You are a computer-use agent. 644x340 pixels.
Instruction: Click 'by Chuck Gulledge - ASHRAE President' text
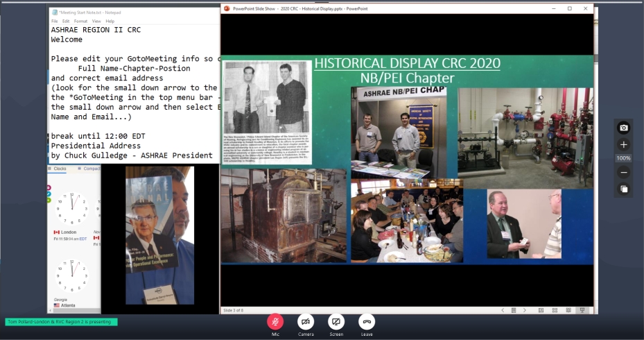pyautogui.click(x=132, y=155)
